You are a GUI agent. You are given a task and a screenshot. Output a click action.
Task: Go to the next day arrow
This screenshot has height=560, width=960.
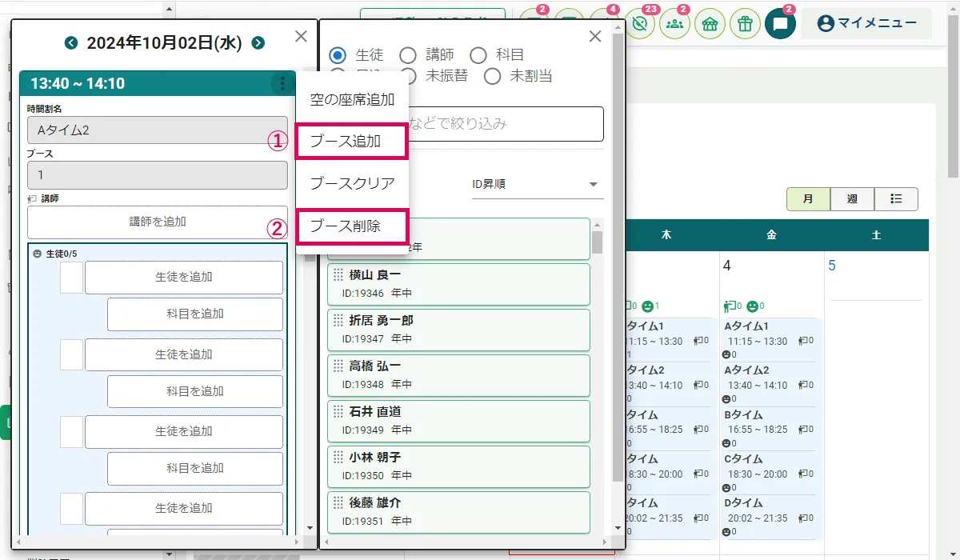click(258, 43)
